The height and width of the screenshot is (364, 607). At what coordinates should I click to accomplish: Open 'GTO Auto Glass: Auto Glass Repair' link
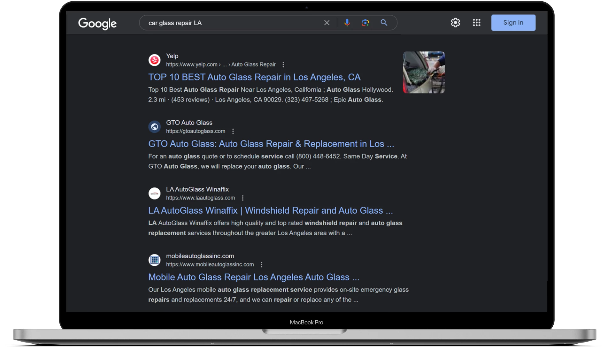click(271, 144)
